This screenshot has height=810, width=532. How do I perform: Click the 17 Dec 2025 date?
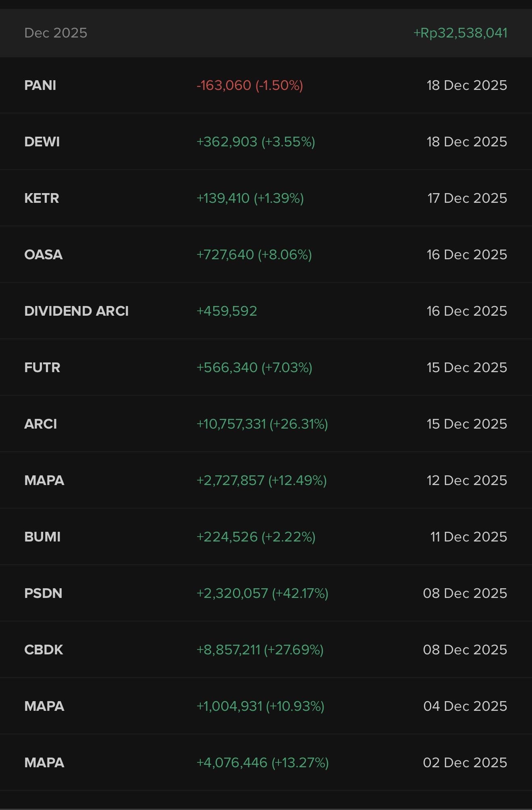coord(467,198)
